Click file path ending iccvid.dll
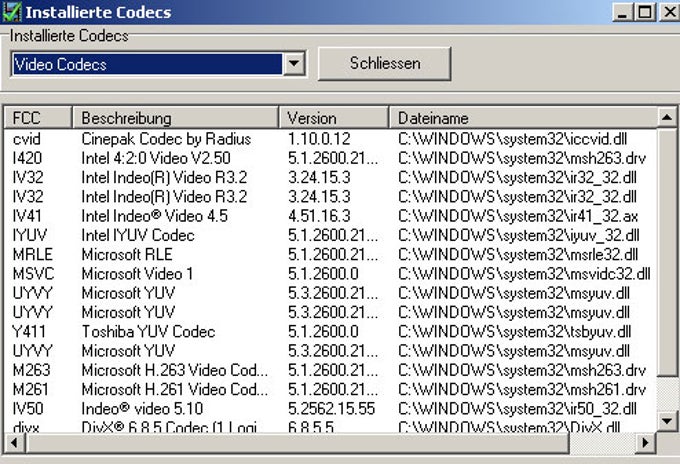 tap(512, 139)
